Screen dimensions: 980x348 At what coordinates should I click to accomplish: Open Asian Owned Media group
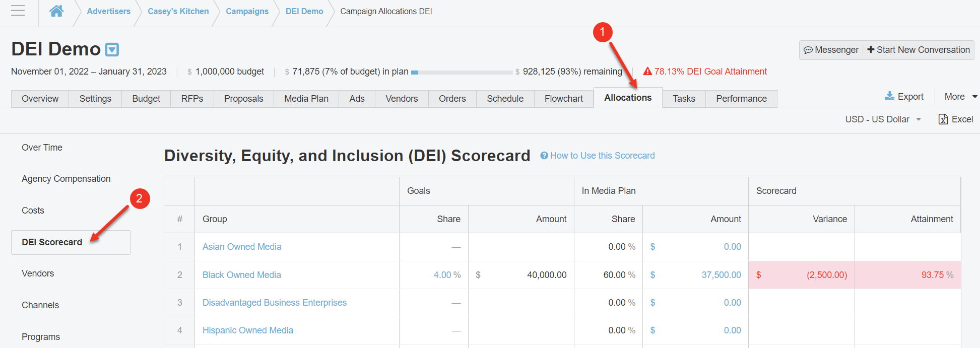[x=242, y=247]
